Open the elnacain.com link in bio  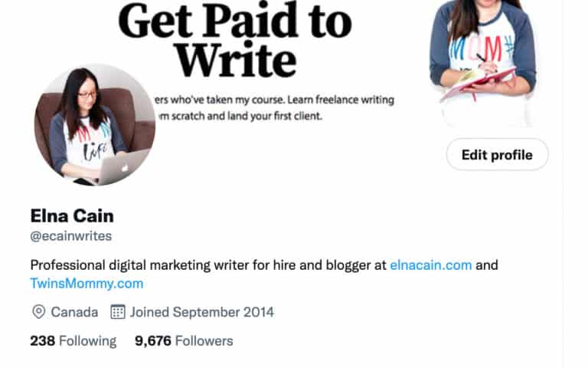tap(430, 265)
